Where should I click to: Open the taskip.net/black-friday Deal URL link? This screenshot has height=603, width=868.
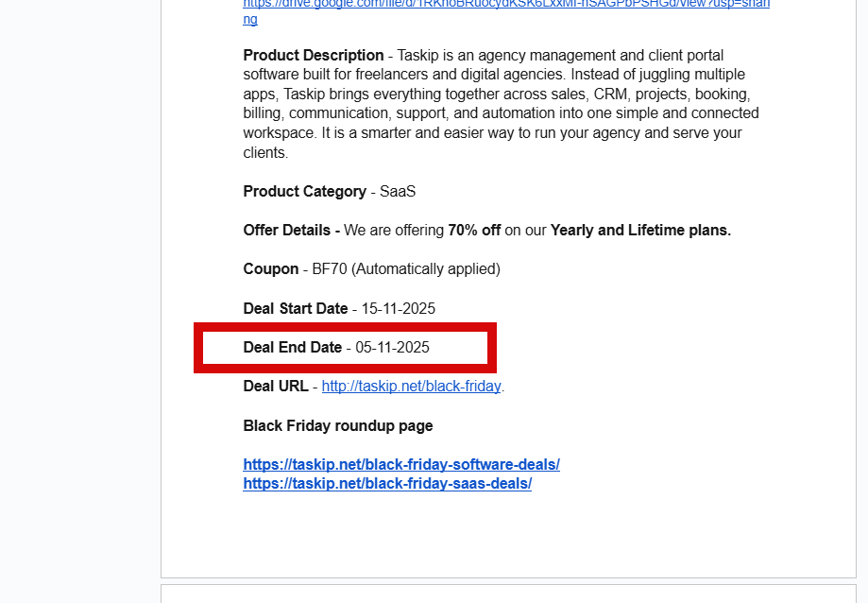(x=411, y=387)
